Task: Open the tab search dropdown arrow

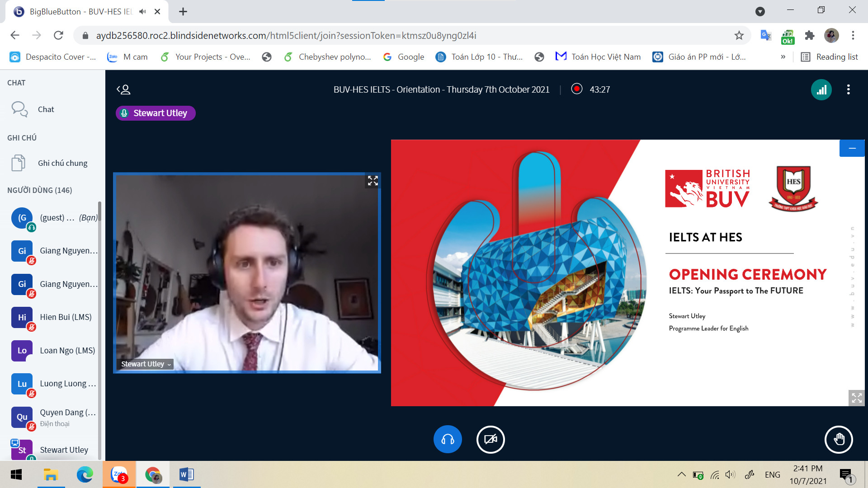Action: click(x=760, y=11)
